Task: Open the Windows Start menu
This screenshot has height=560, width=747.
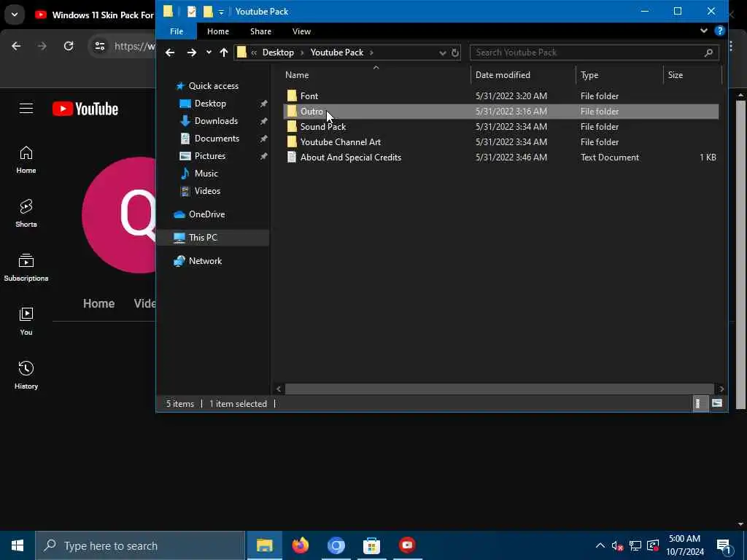Action: pyautogui.click(x=18, y=545)
